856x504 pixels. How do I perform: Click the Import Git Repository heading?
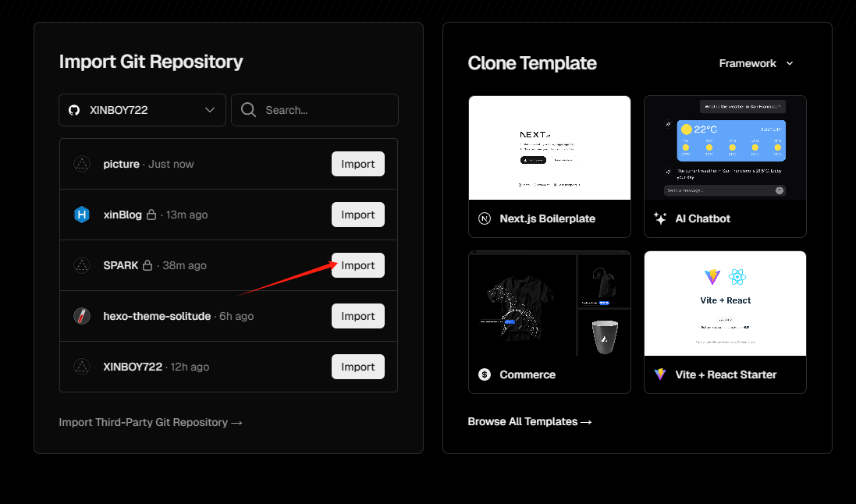click(x=151, y=62)
